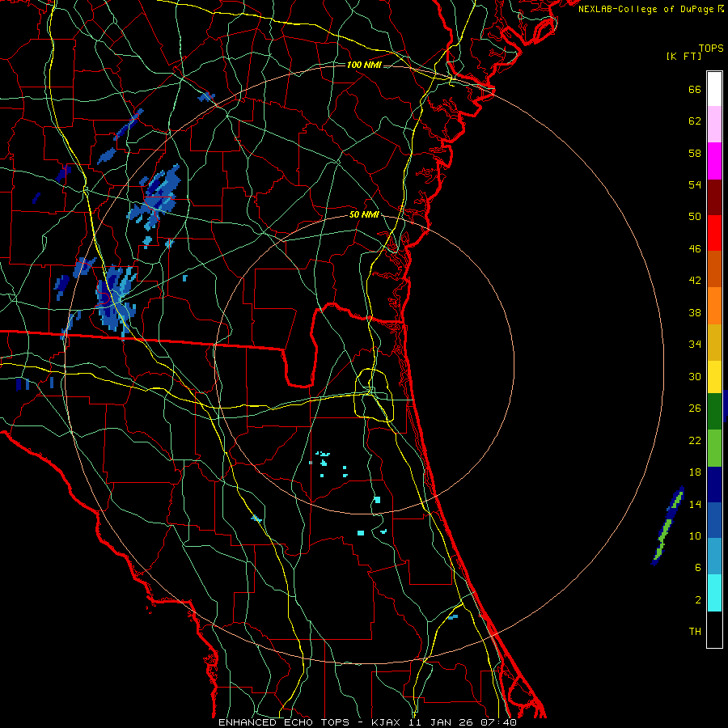The image size is (728, 728).
Task: Pick the black TH swatch at the scale bottom
Action: [714, 629]
